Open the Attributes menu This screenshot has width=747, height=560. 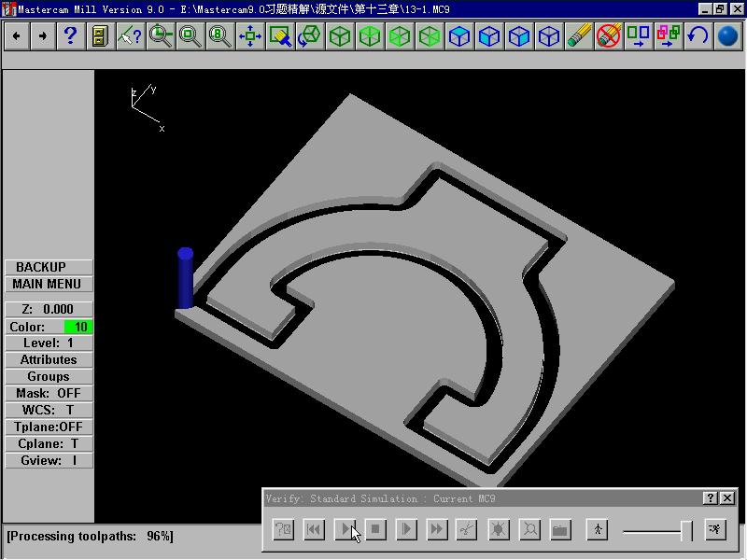click(x=49, y=359)
